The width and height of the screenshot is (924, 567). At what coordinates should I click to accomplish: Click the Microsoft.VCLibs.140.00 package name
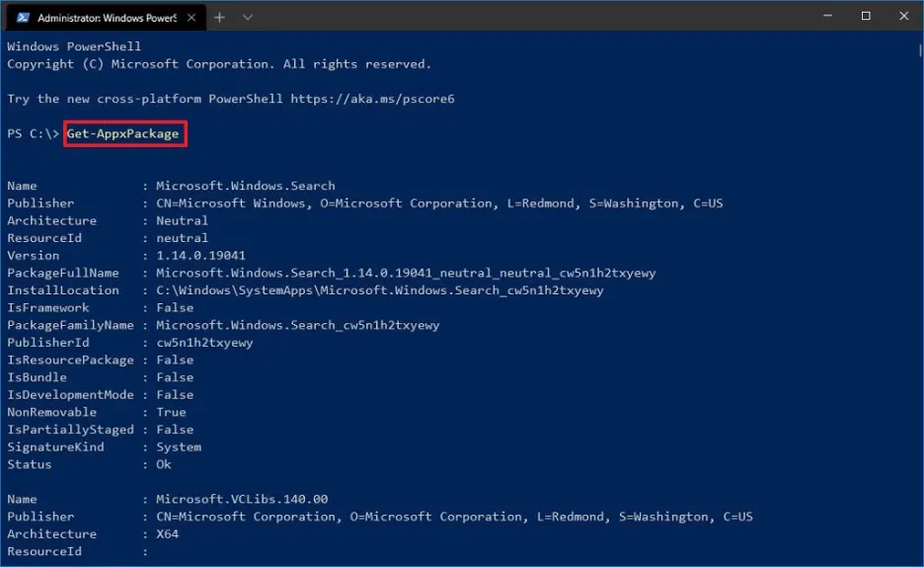[x=242, y=499]
